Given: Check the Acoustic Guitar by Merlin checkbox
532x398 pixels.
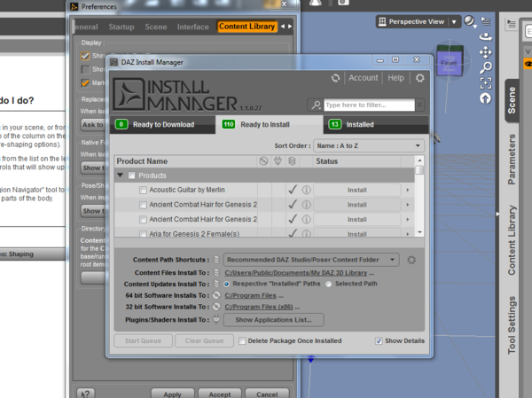Looking at the screenshot, I should point(143,190).
